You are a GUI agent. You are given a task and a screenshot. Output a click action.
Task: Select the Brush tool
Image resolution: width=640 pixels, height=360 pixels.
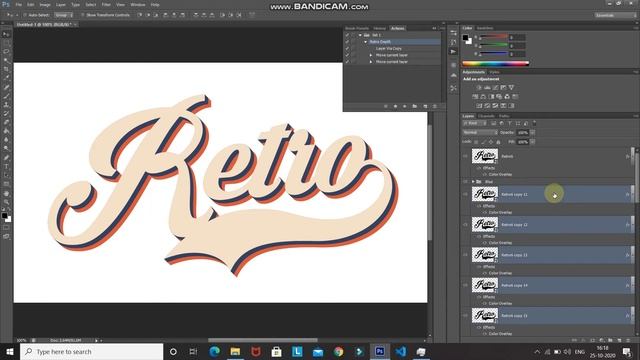click(x=6, y=96)
